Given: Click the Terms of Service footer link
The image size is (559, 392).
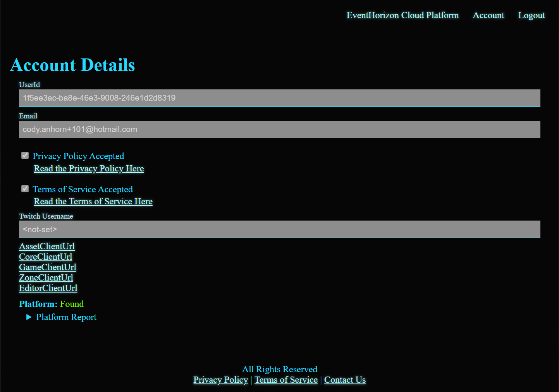Looking at the screenshot, I should click(286, 380).
